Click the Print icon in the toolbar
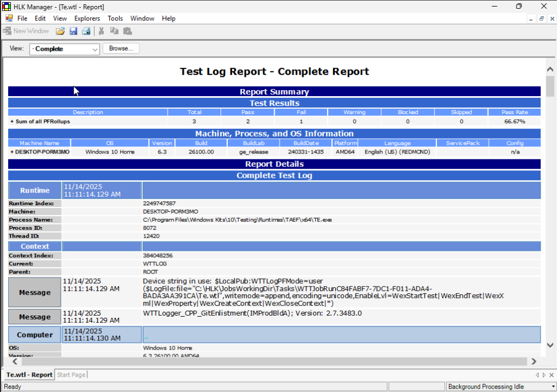The image size is (557, 392). point(86,31)
